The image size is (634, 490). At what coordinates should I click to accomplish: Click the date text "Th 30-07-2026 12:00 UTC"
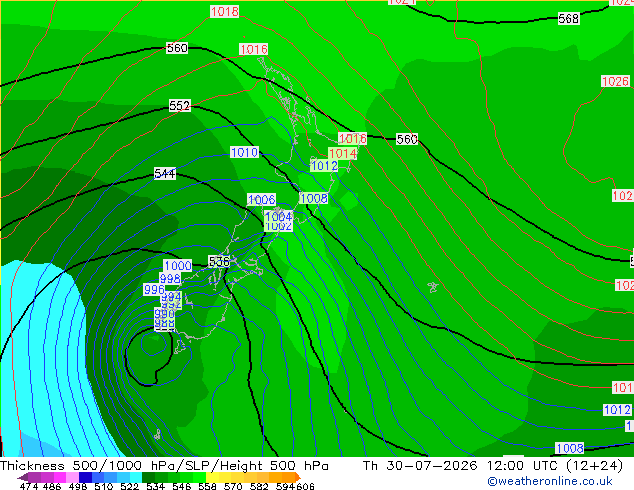(462, 466)
